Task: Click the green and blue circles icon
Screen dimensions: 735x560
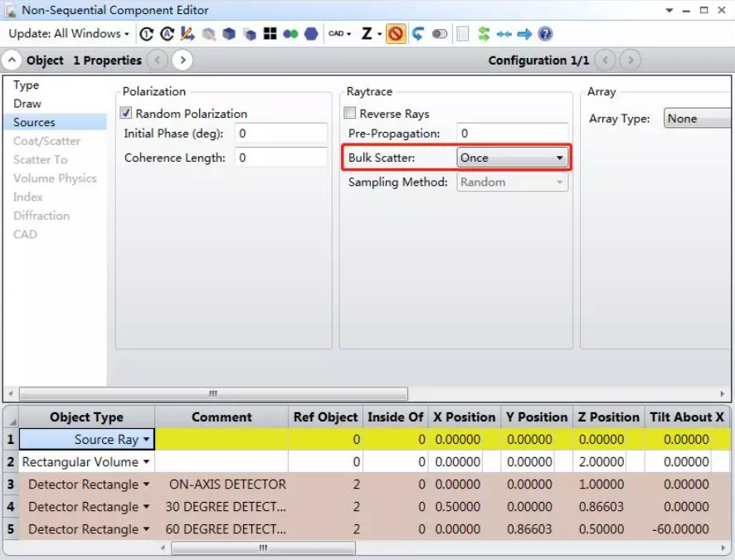Action: click(x=290, y=34)
